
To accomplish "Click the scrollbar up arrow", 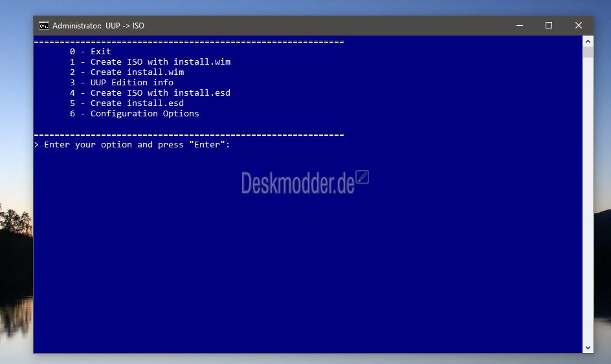I will (x=588, y=41).
